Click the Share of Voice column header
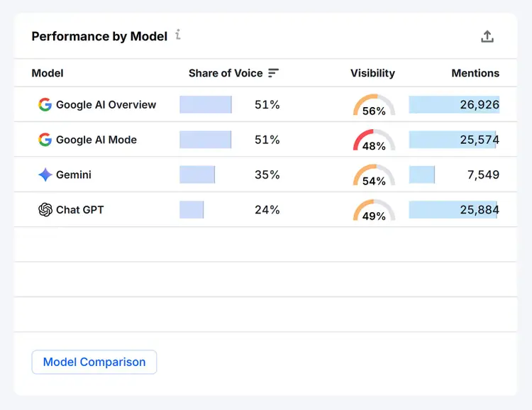This screenshot has height=410, width=532. point(226,73)
